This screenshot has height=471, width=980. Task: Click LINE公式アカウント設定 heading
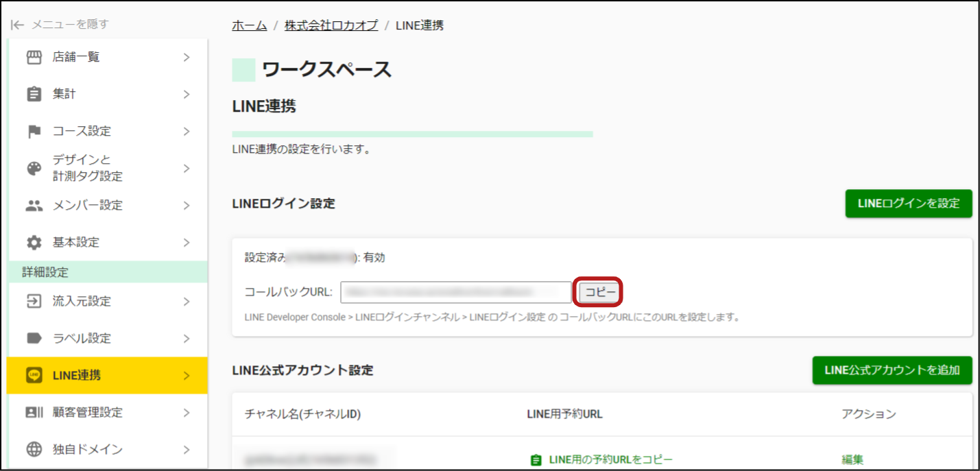pos(303,370)
